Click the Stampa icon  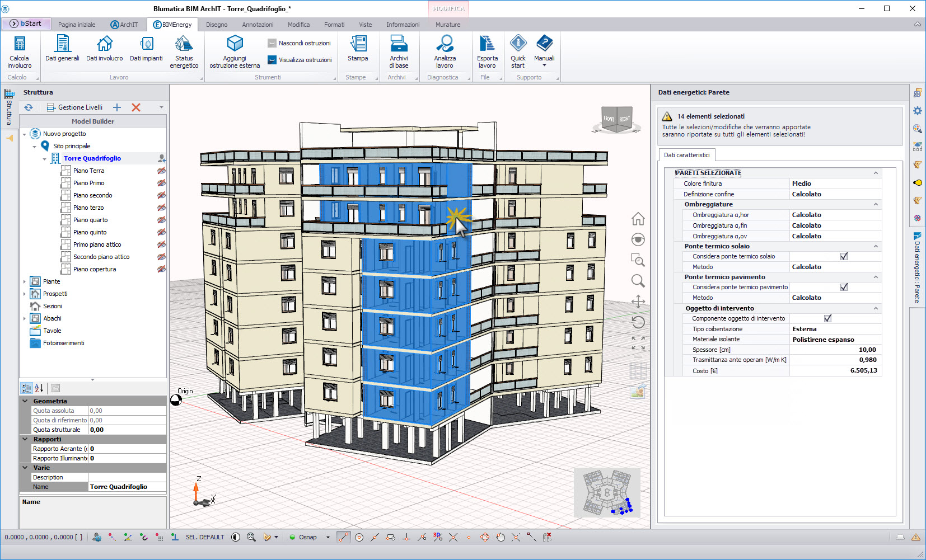(x=358, y=49)
